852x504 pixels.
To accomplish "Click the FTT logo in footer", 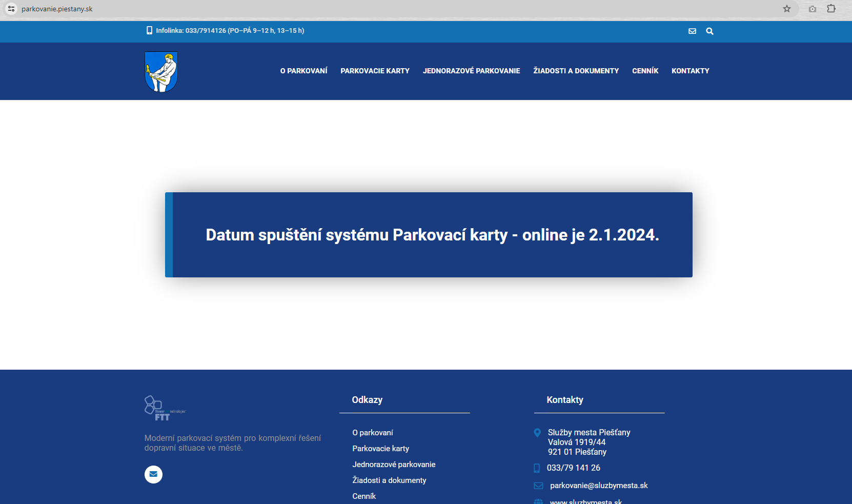I will pos(165,409).
